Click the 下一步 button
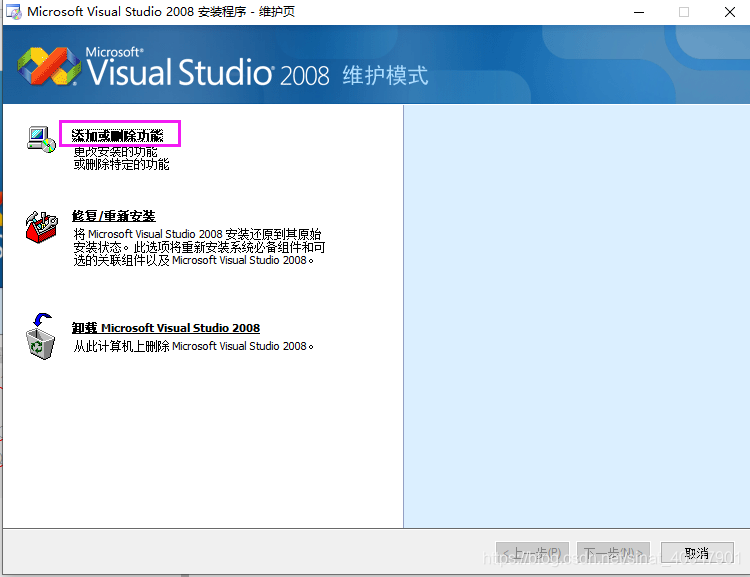This screenshot has height=577, width=750. pyautogui.click(x=613, y=554)
